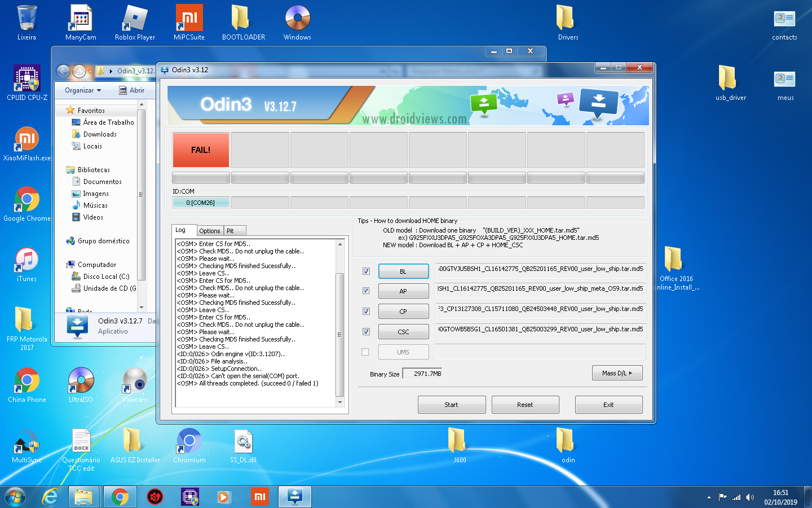Select the 0:[COM26] port box
812x508 pixels.
pos(201,203)
